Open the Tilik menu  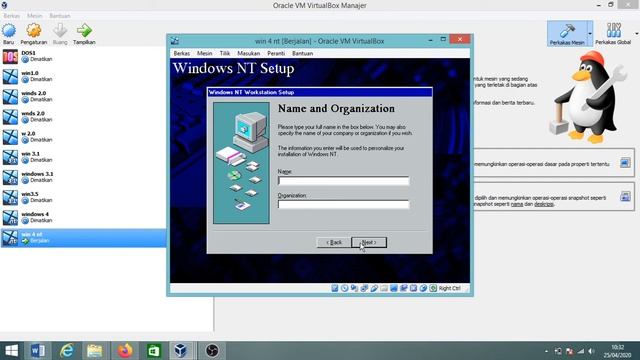coord(225,53)
